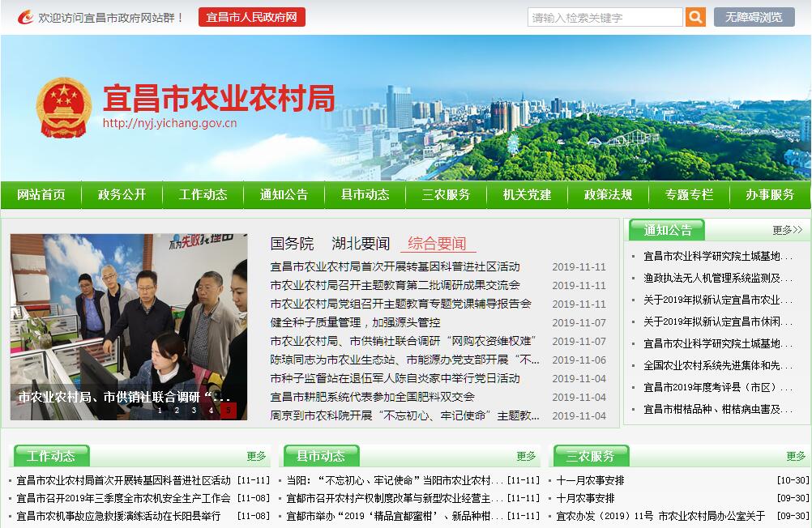Open 更多 link in the 县市动态 section
This screenshot has height=528, width=812.
point(526,456)
